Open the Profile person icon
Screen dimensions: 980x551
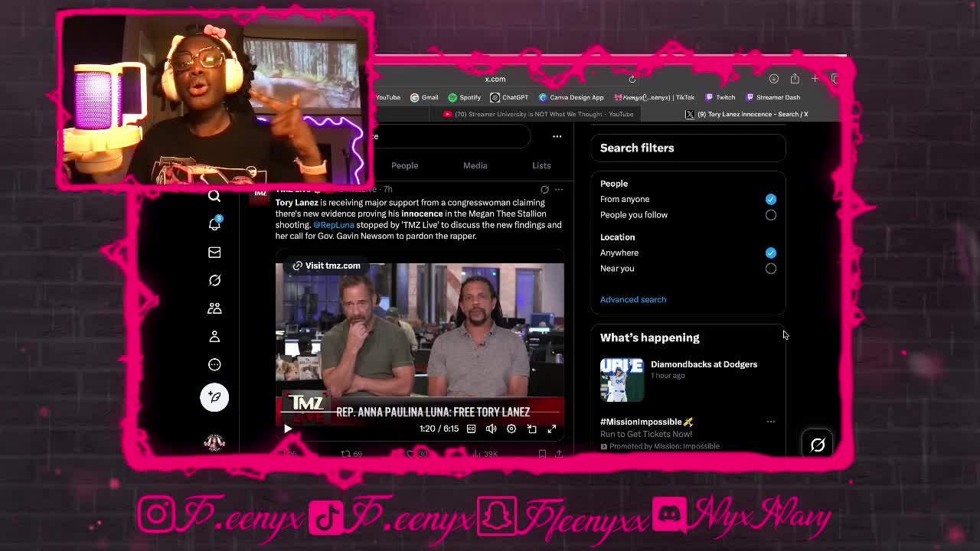point(214,336)
